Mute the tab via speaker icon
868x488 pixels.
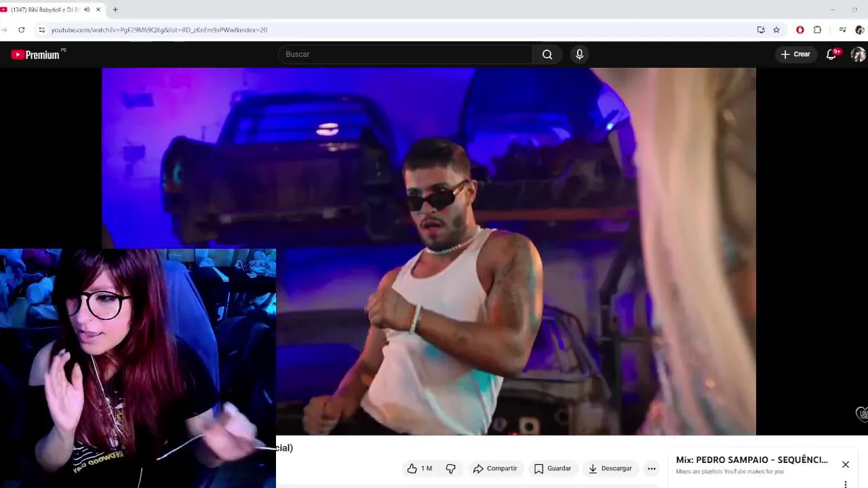click(x=87, y=9)
